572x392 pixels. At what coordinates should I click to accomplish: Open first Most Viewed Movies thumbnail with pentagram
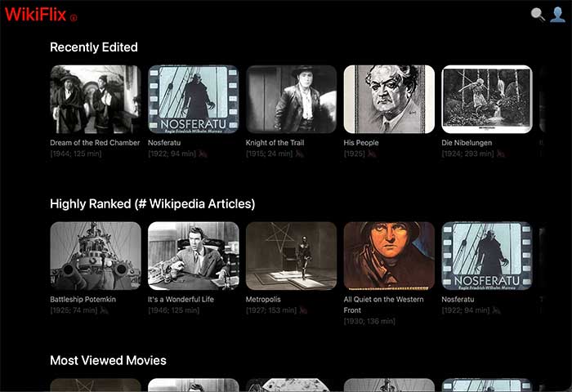[x=96, y=385]
